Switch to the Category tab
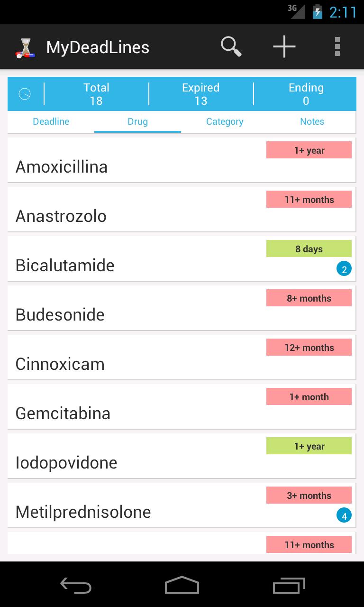The image size is (364, 607). (x=225, y=122)
